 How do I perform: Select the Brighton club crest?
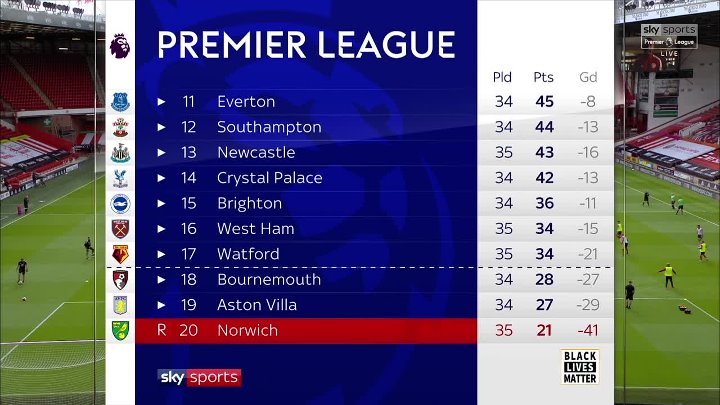coord(120,203)
